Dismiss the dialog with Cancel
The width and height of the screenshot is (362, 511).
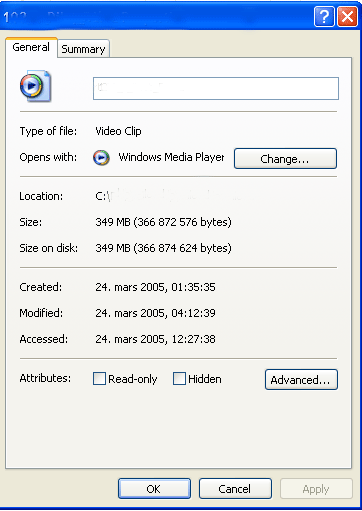point(235,489)
